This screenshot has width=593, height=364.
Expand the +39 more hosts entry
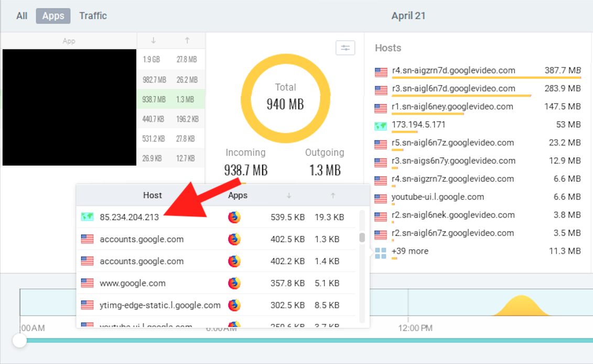click(410, 251)
